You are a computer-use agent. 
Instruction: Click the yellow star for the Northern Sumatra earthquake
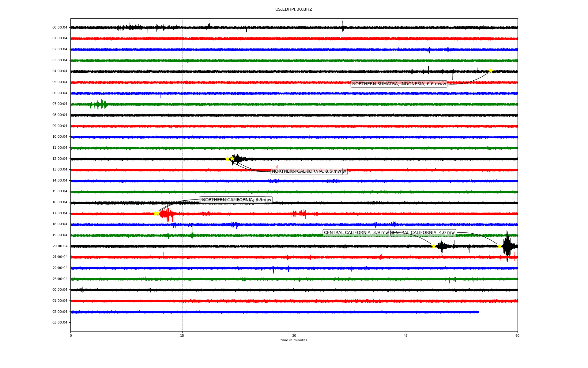click(x=491, y=71)
